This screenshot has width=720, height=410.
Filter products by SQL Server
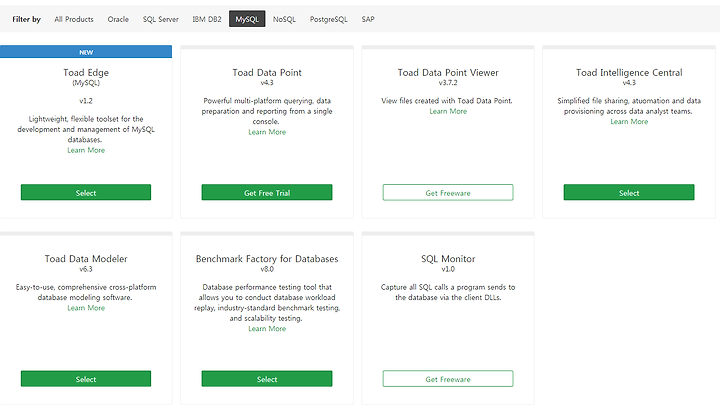coord(160,19)
